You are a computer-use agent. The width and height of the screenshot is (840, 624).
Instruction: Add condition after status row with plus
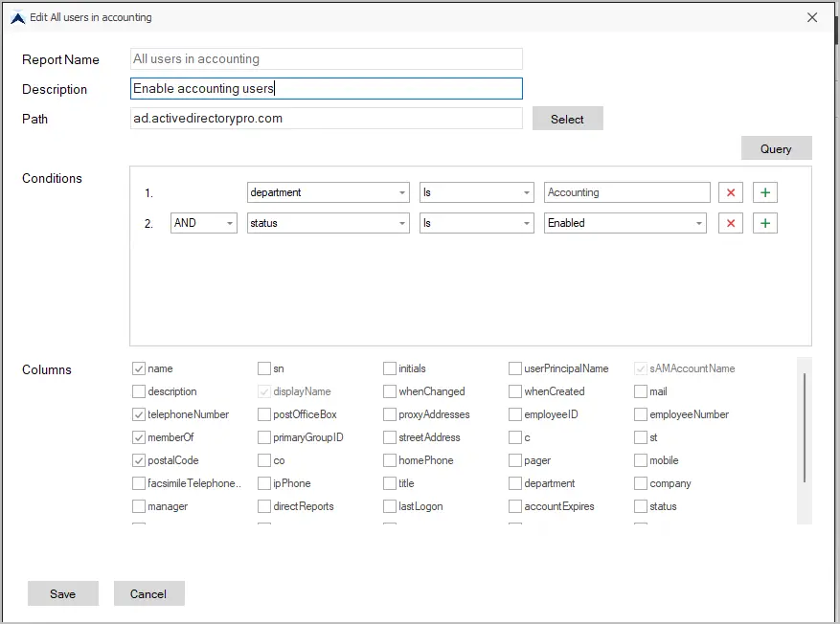(765, 223)
